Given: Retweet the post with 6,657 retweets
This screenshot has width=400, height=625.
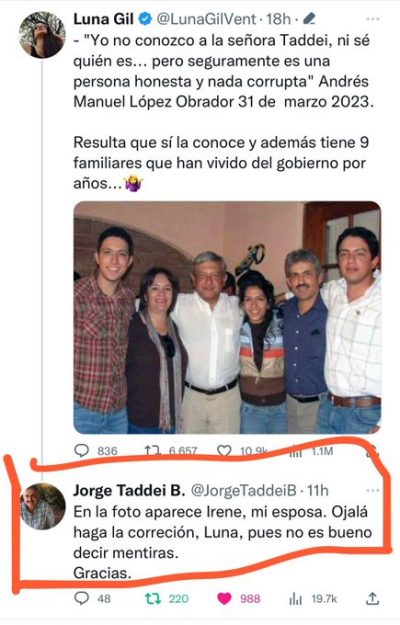Looking at the screenshot, I should coord(152,451).
